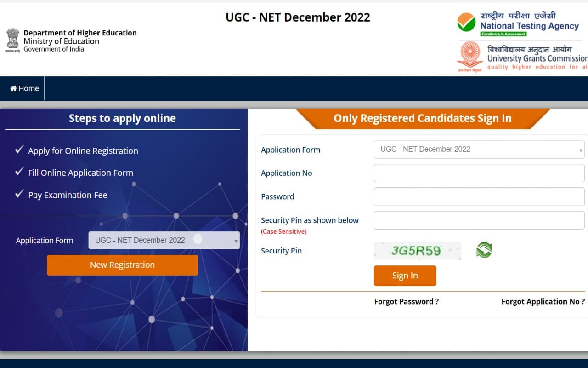Click the Security Pin captcha image
The height and width of the screenshot is (368, 588).
pyautogui.click(x=417, y=250)
